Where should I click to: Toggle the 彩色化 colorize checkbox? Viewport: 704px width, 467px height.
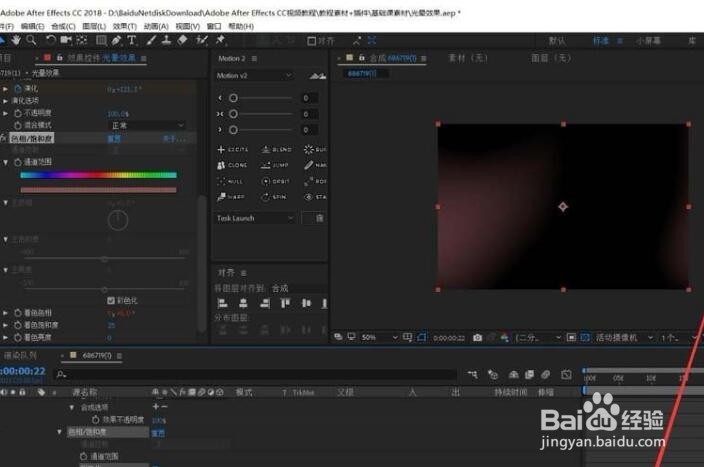(111, 300)
